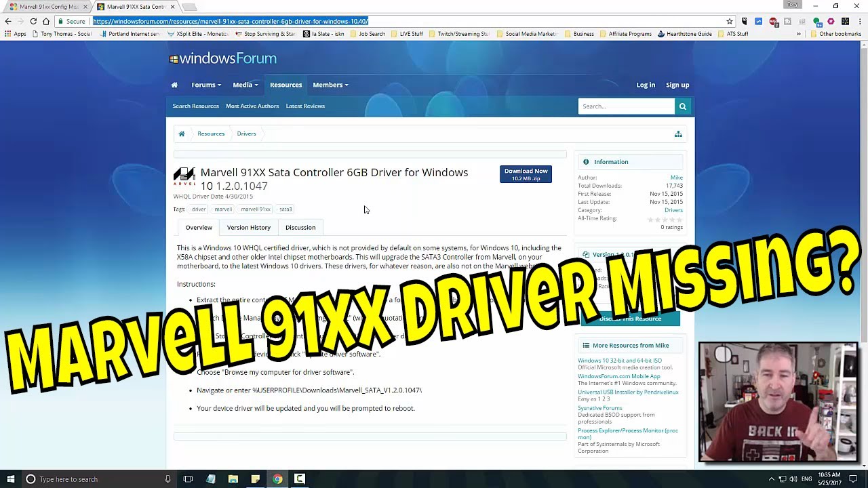Screen dimensions: 868x488
Task: Open Resources in the navigation bar
Action: pyautogui.click(x=286, y=85)
